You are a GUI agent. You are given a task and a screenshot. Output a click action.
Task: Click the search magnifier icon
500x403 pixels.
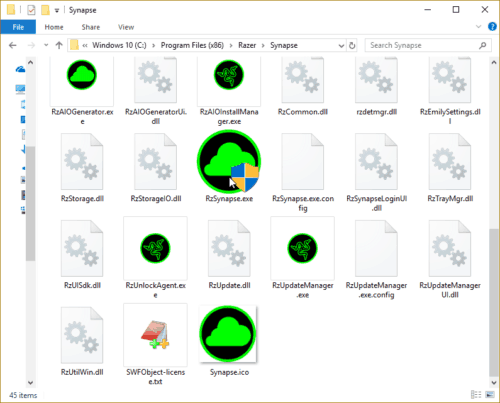pyautogui.click(x=482, y=45)
